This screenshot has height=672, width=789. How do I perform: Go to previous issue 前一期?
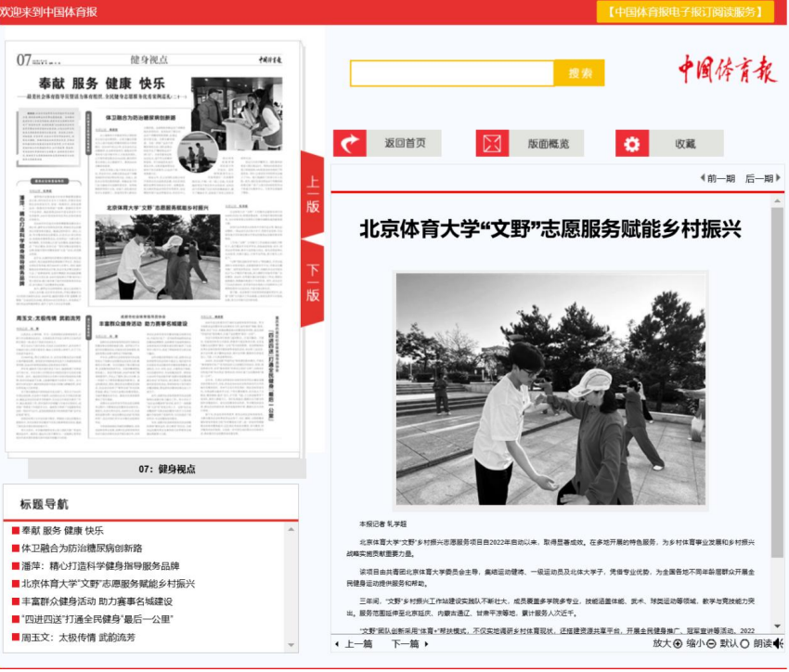point(721,178)
